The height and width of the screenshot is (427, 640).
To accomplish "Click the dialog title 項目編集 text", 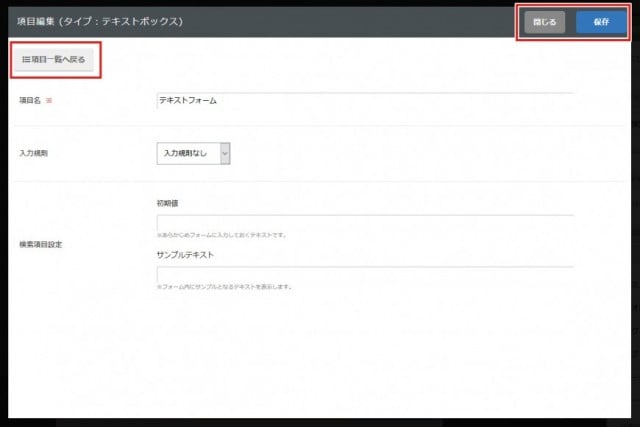I will tap(100, 22).
